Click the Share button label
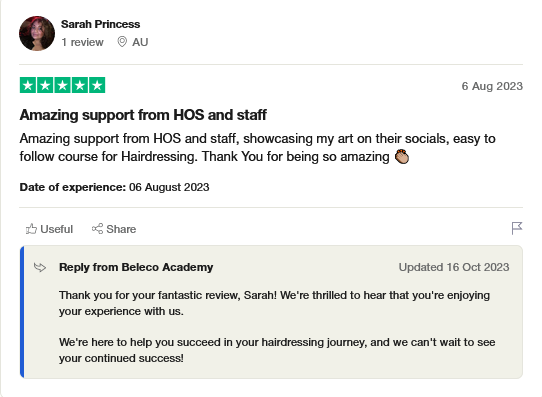The image size is (542, 397). [x=121, y=229]
